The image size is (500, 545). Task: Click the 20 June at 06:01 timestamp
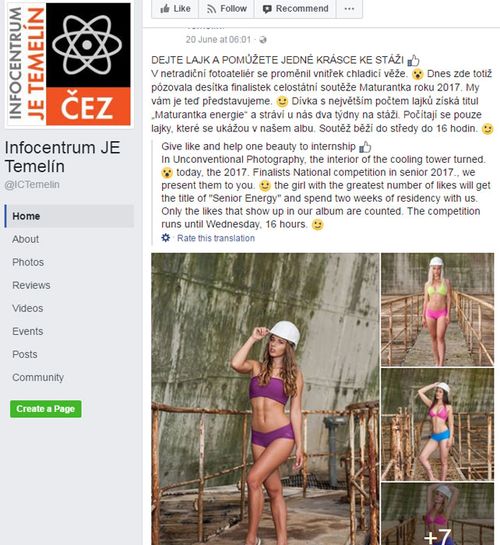pos(218,40)
